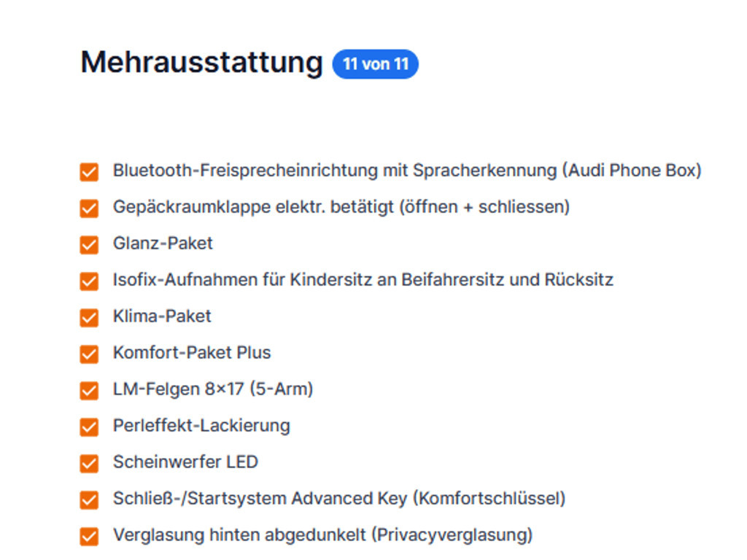
Task: Uncheck the Scheinwerfer LED checkbox
Action: [89, 463]
